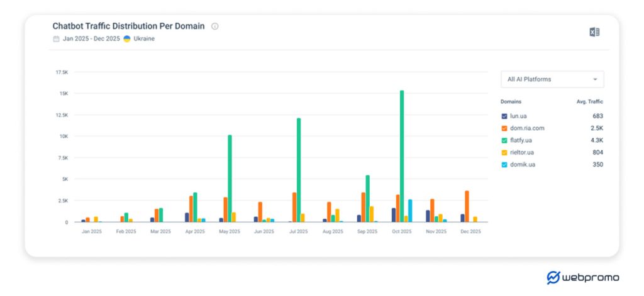This screenshot has width=644, height=296.
Task: Uncheck the domik.ua domain checkbox
Action: tap(504, 165)
